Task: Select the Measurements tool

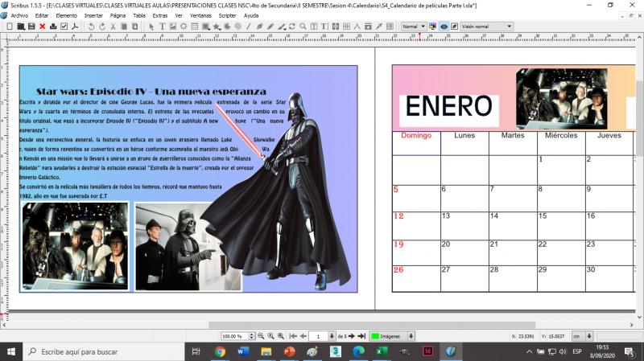Action: [x=357, y=27]
